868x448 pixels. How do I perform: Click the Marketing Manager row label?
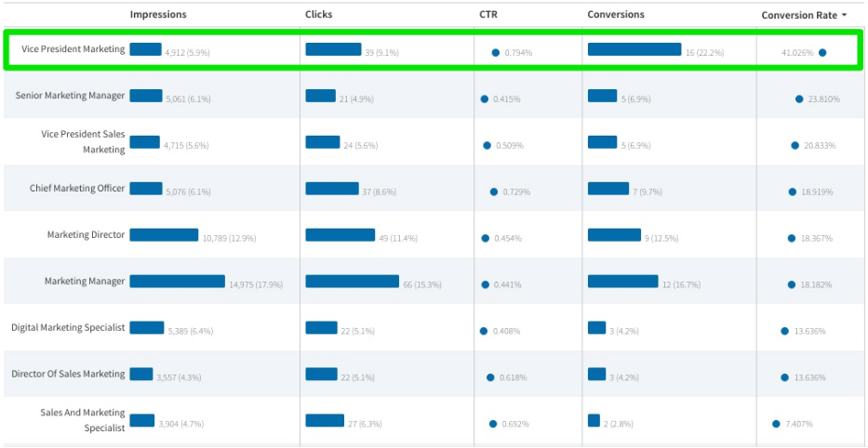tap(85, 282)
